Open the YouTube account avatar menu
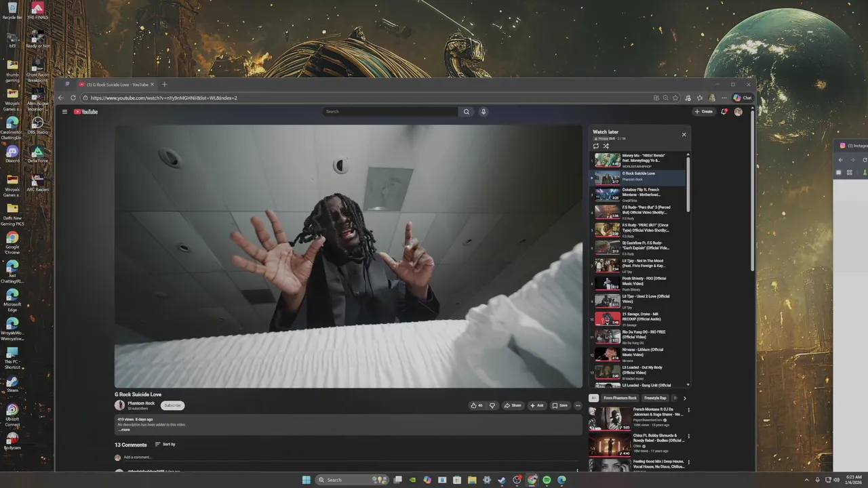Screen dimensions: 868x488 tap(738, 112)
